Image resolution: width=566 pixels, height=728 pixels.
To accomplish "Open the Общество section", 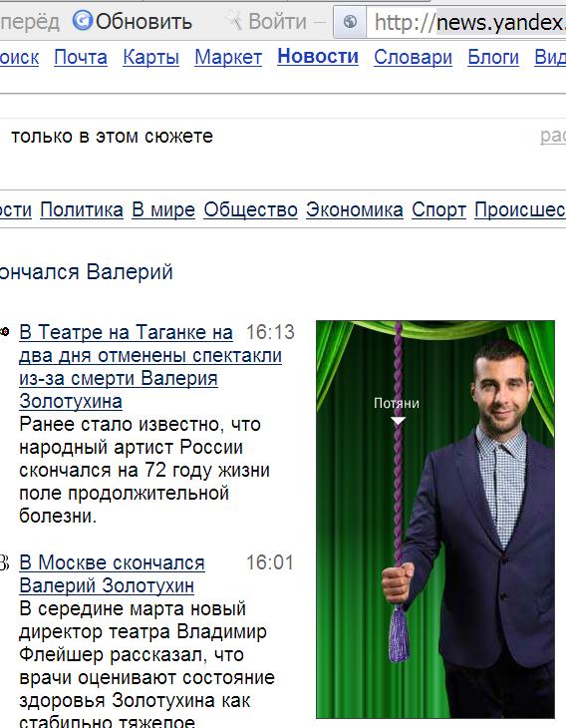I will pyautogui.click(x=250, y=209).
